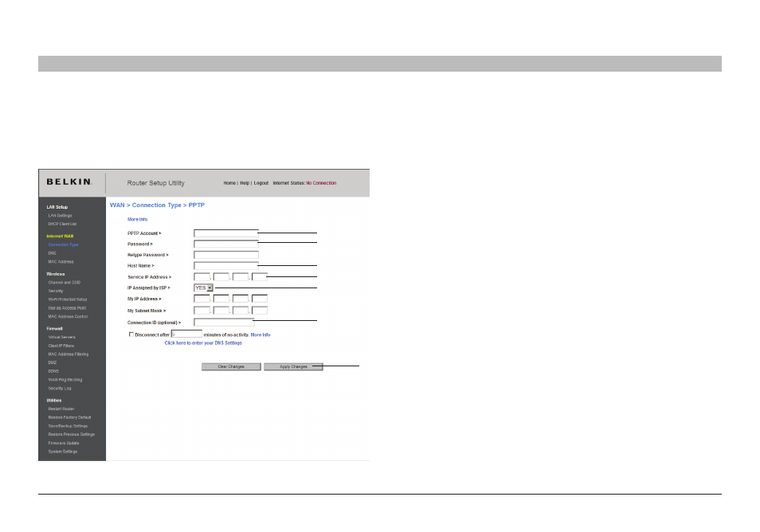Click first octet of Service IP Address
Image resolution: width=760 pixels, height=532 pixels.
click(x=202, y=276)
